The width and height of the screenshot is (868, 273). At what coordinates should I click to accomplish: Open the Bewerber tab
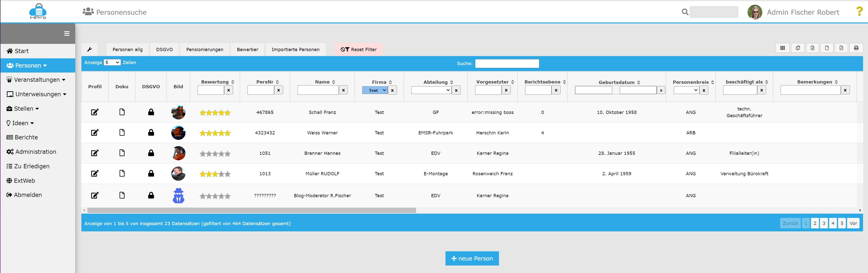pyautogui.click(x=247, y=50)
